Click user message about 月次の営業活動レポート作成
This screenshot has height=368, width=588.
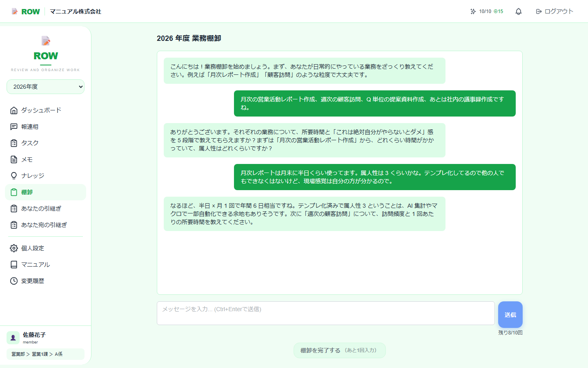click(375, 103)
